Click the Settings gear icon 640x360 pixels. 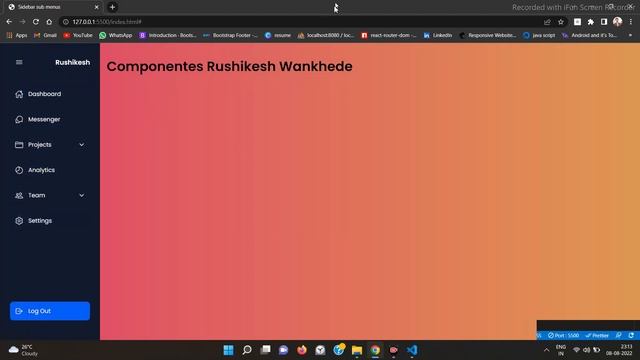point(19,221)
